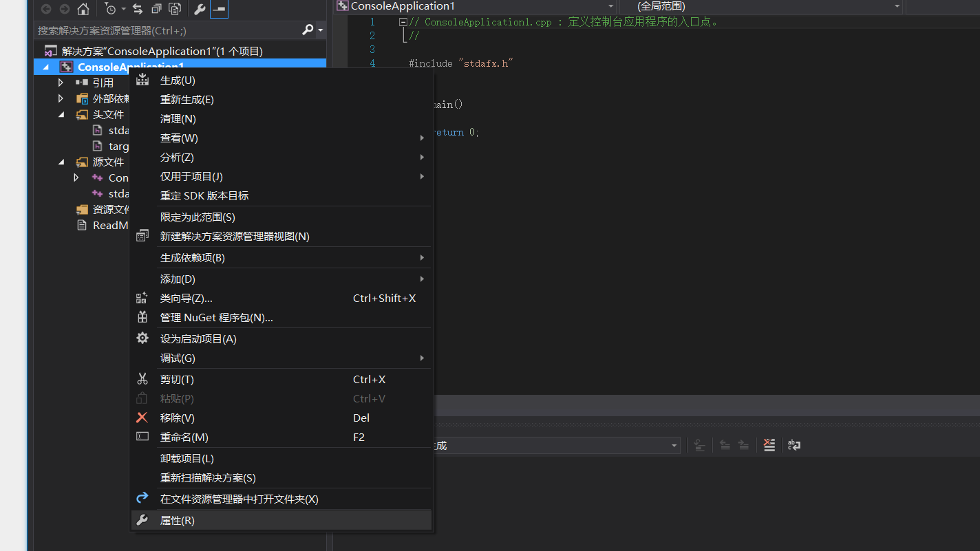Click the 类向导 class wizard icon in menu
This screenshot has height=551, width=980.
click(x=142, y=298)
